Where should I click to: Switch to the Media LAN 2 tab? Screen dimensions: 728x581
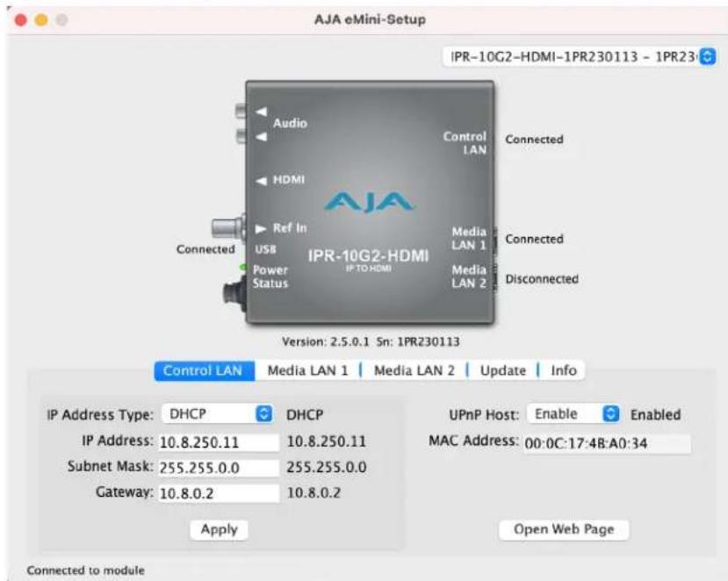[414, 370]
